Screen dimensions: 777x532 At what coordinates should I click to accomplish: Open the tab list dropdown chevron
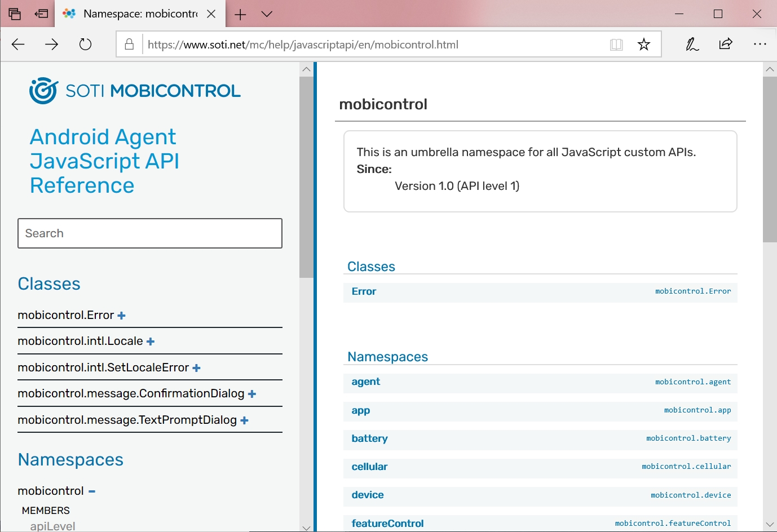[267, 14]
